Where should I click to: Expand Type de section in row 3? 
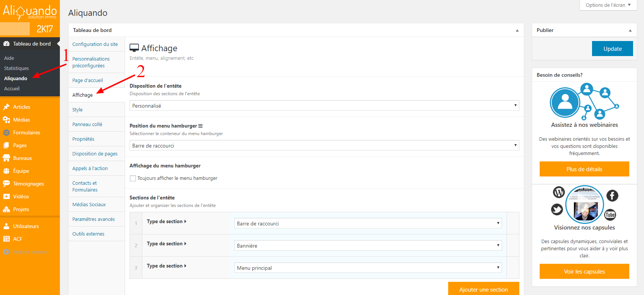tap(166, 266)
